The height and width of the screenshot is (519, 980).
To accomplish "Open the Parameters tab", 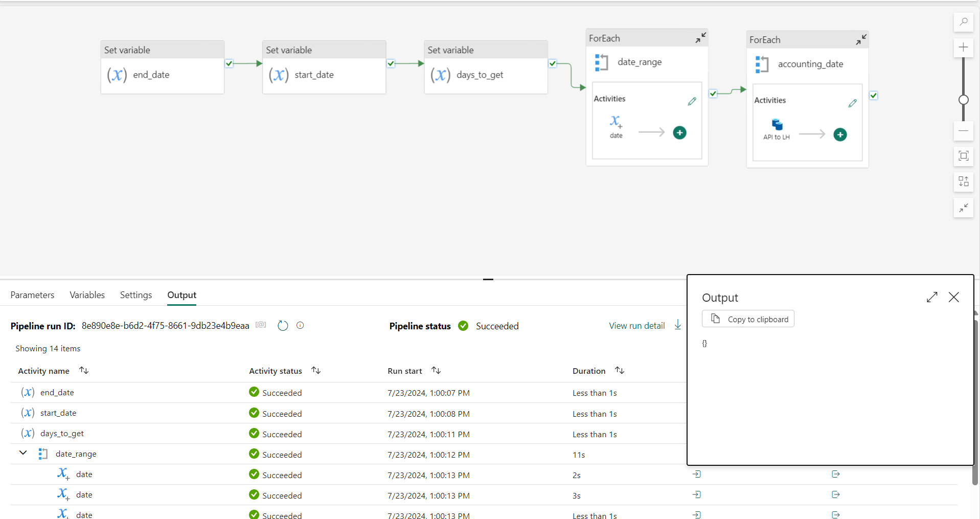I will pyautogui.click(x=32, y=295).
